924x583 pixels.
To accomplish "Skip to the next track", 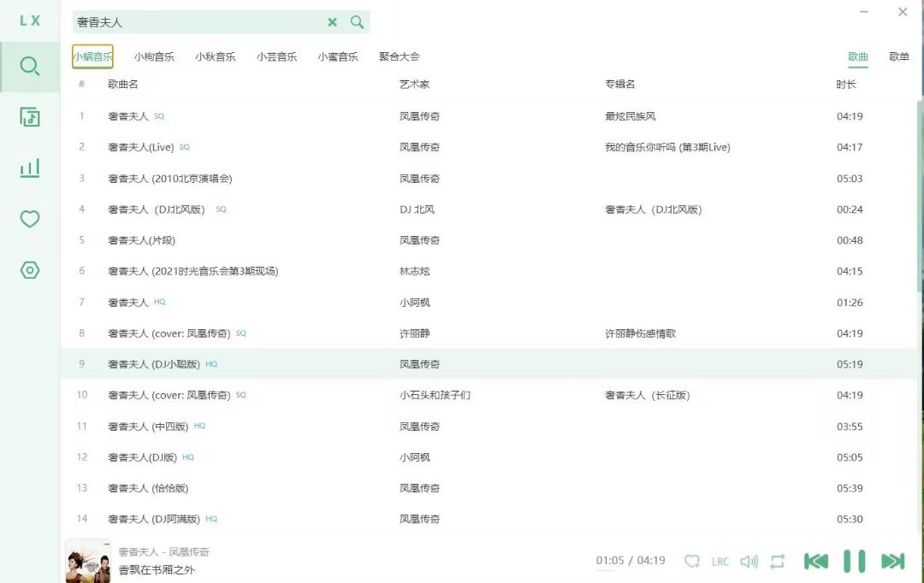I will tap(892, 561).
